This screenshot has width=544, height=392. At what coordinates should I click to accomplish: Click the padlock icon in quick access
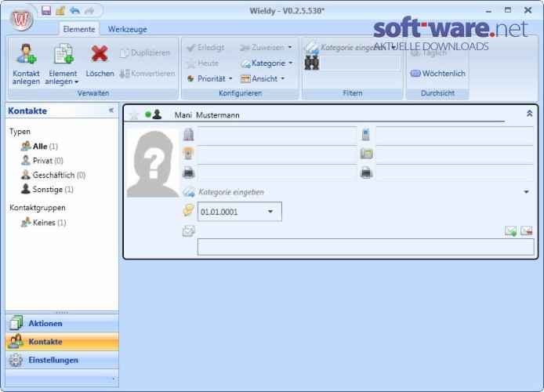pos(60,10)
